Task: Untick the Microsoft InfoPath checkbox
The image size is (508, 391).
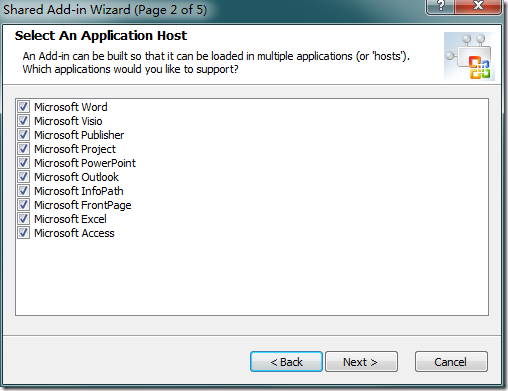Action: tap(23, 191)
